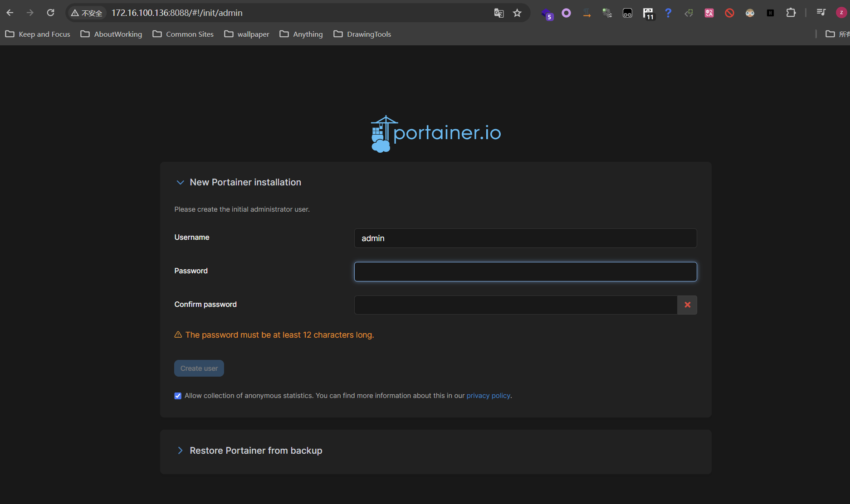
Task: Open the Keep and Focus bookmark folder
Action: (38, 34)
